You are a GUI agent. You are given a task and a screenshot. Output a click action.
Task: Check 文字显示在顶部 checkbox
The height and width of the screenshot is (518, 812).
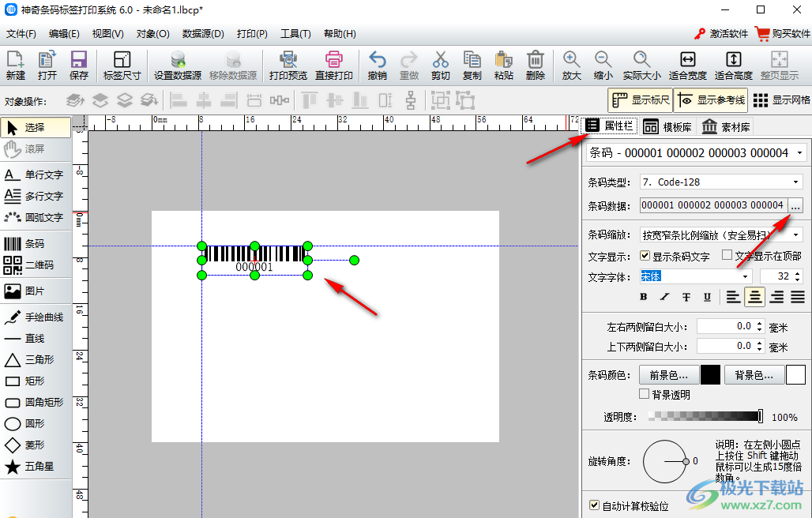[x=727, y=255]
